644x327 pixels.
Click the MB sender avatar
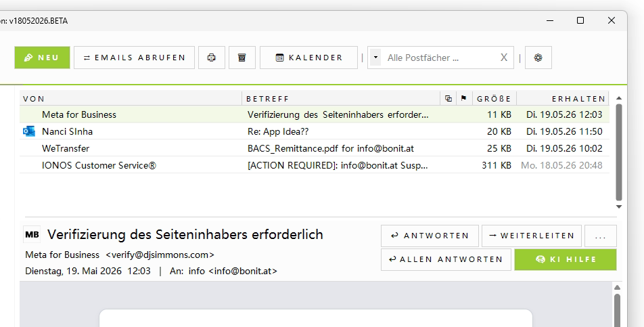tap(32, 234)
